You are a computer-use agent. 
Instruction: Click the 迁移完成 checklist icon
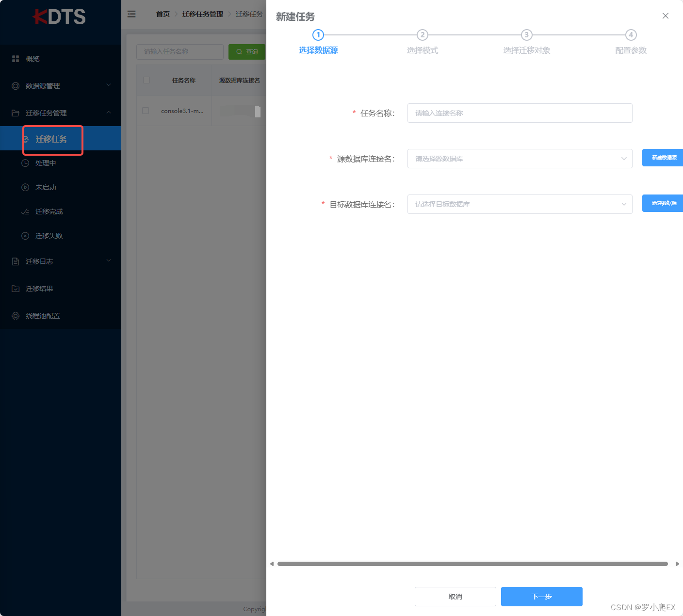coord(25,211)
